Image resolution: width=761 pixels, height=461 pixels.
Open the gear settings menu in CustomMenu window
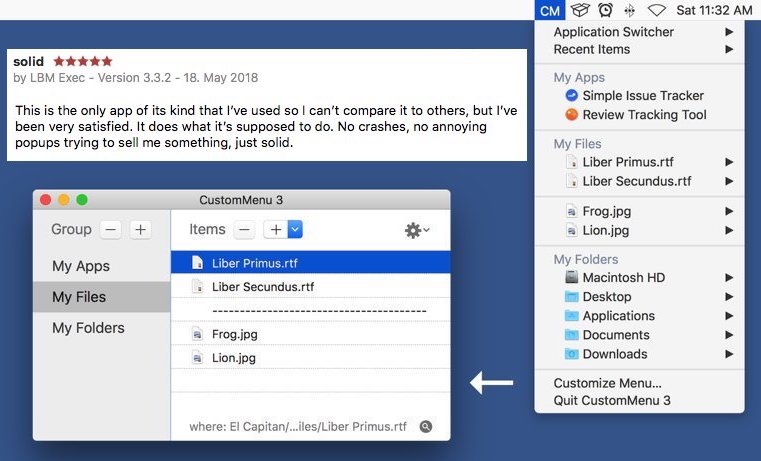click(417, 230)
